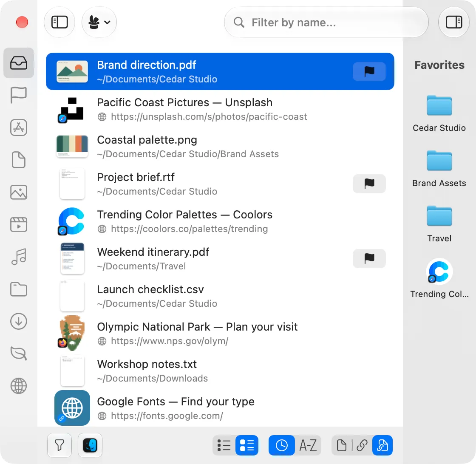Screen dimensions: 476x464
Task: Select the Documents category icon
Action: [19, 160]
